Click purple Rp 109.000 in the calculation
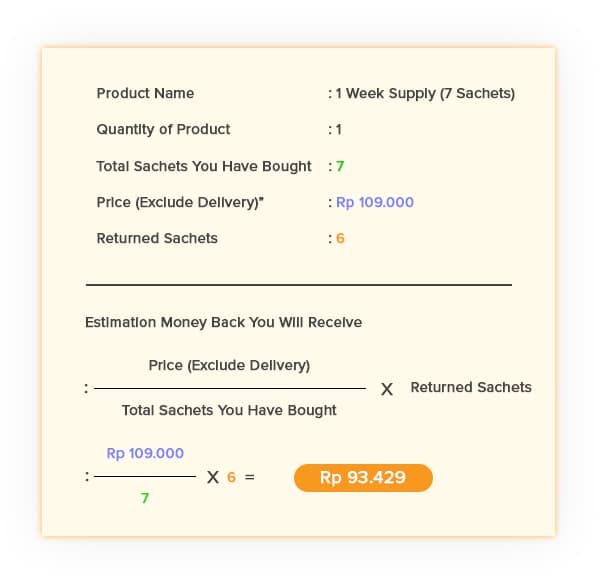The width and height of the screenshot is (600, 587). click(x=145, y=453)
